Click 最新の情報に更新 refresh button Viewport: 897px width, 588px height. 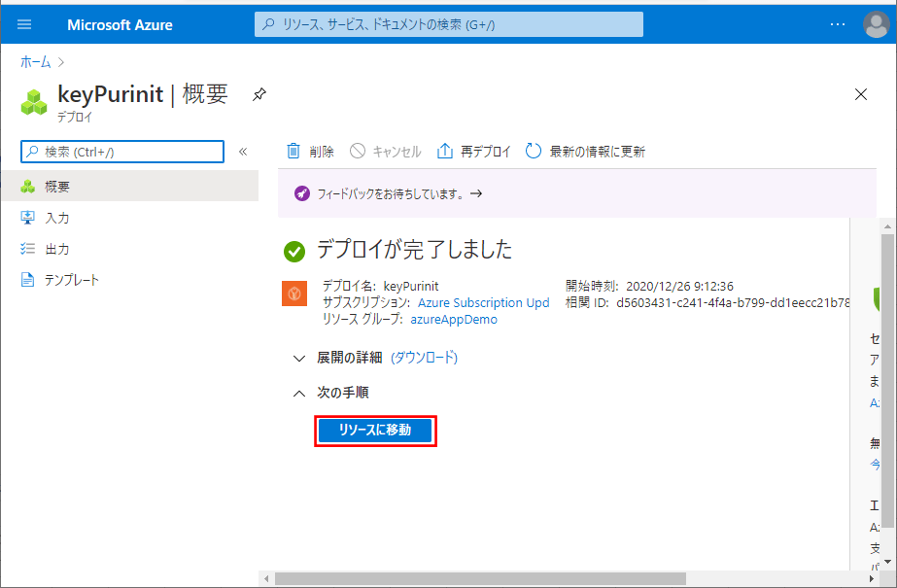click(585, 152)
